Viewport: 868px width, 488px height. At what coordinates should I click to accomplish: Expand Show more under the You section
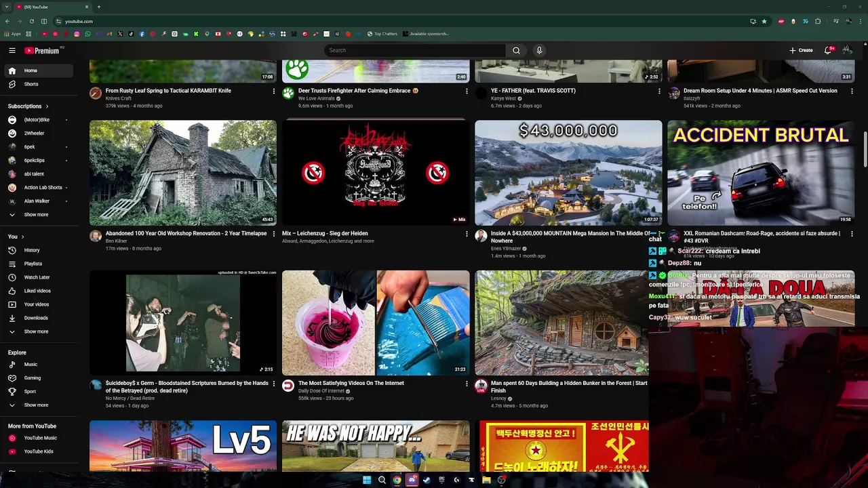[38, 331]
